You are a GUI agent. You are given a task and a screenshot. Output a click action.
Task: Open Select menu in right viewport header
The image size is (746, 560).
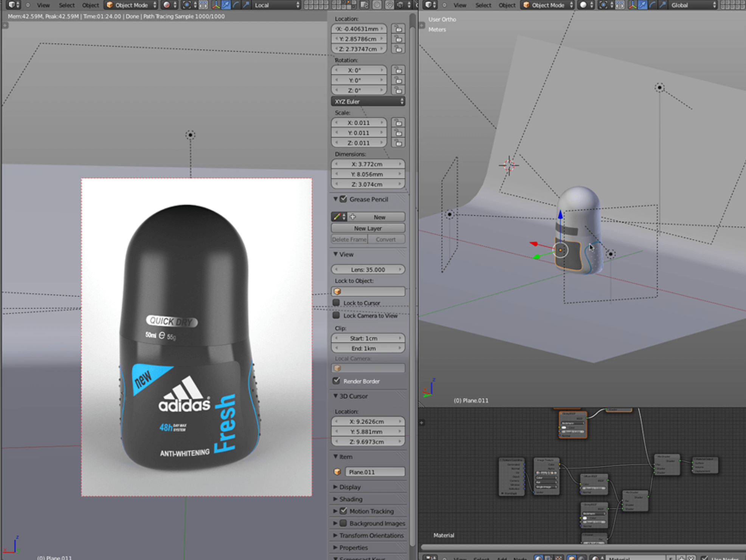[x=483, y=5]
